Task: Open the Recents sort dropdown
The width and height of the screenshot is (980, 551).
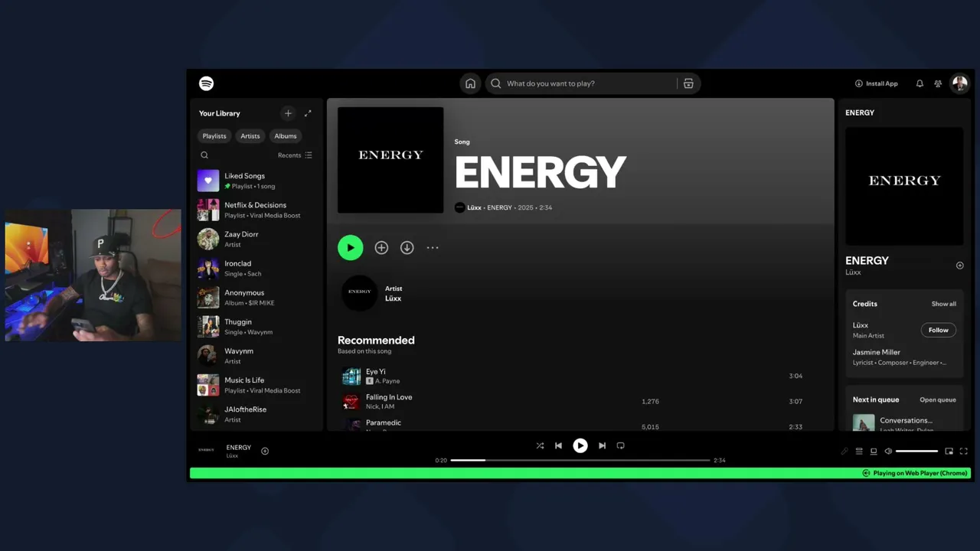Action: click(x=295, y=155)
